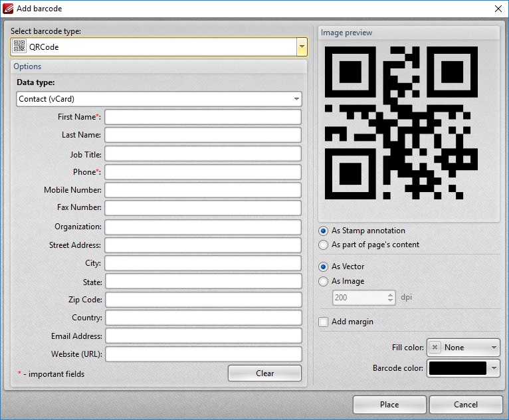Viewport: 509px width, 420px height.
Task: Choose As Image radio button
Action: [323, 281]
